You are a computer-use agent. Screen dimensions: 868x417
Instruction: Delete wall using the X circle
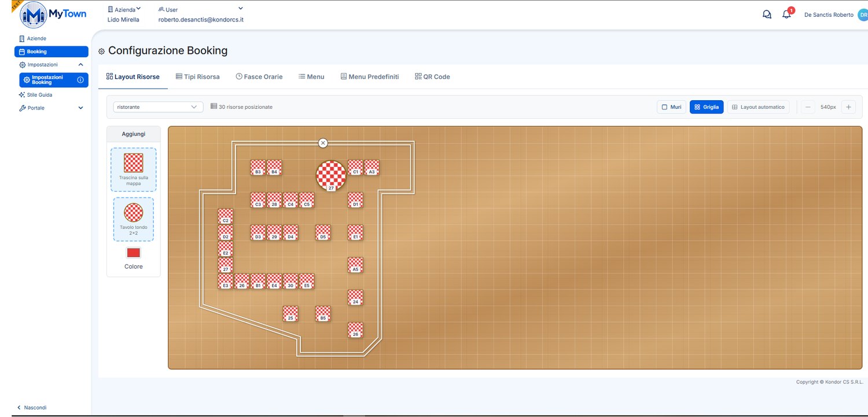point(323,142)
